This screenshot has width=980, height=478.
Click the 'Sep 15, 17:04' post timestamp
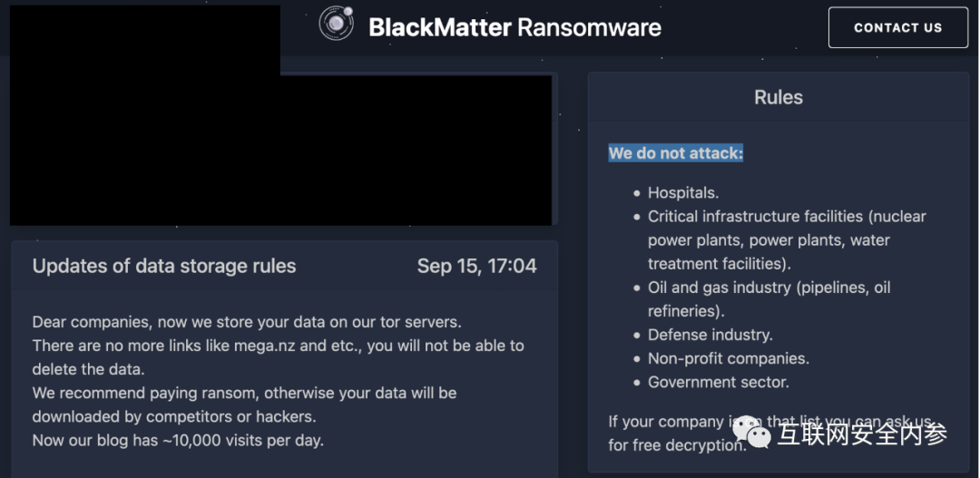[x=476, y=266]
